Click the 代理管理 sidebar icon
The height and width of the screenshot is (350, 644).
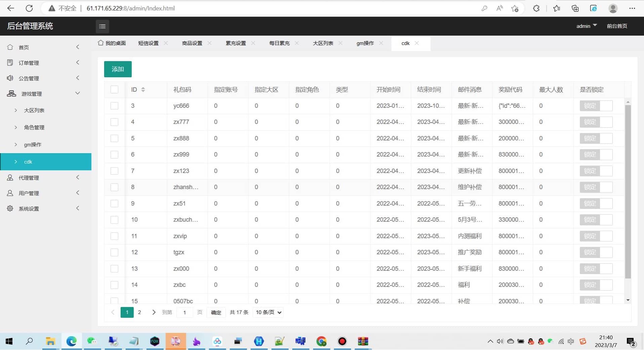point(9,177)
